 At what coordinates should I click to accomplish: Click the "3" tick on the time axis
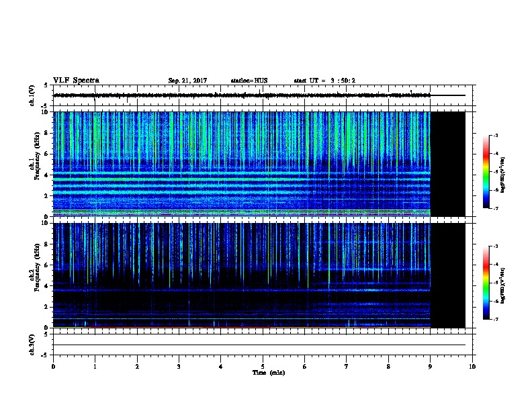click(x=179, y=367)
